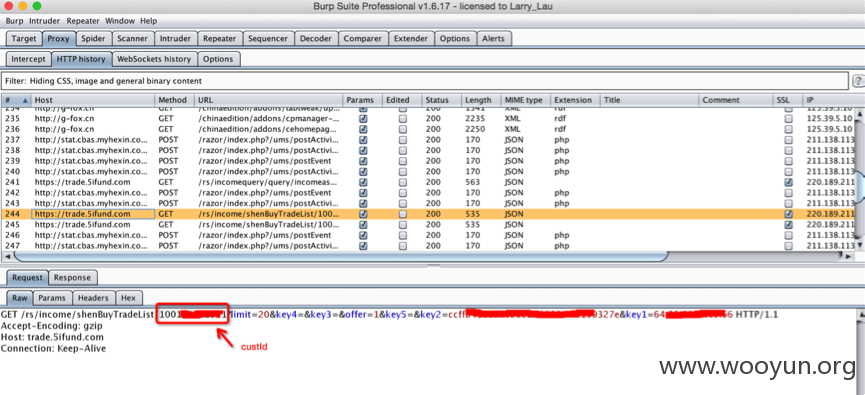Select the Raw view tab
Screen dimensions: 865x395
[20, 298]
